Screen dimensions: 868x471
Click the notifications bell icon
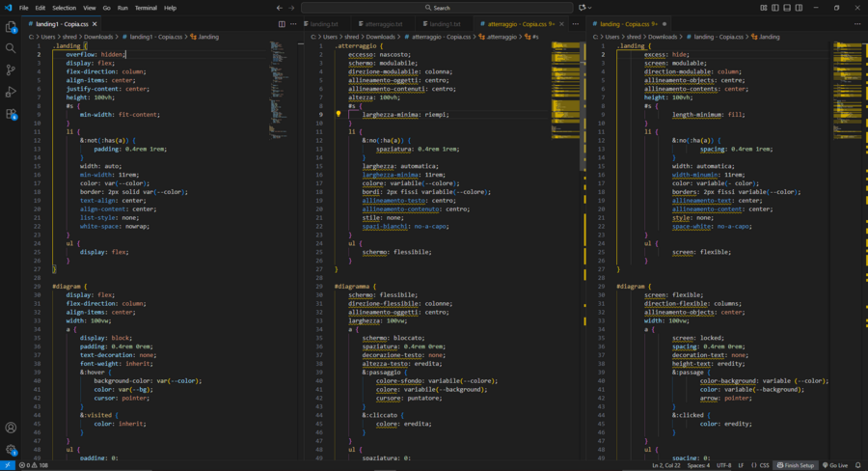[x=858, y=465]
